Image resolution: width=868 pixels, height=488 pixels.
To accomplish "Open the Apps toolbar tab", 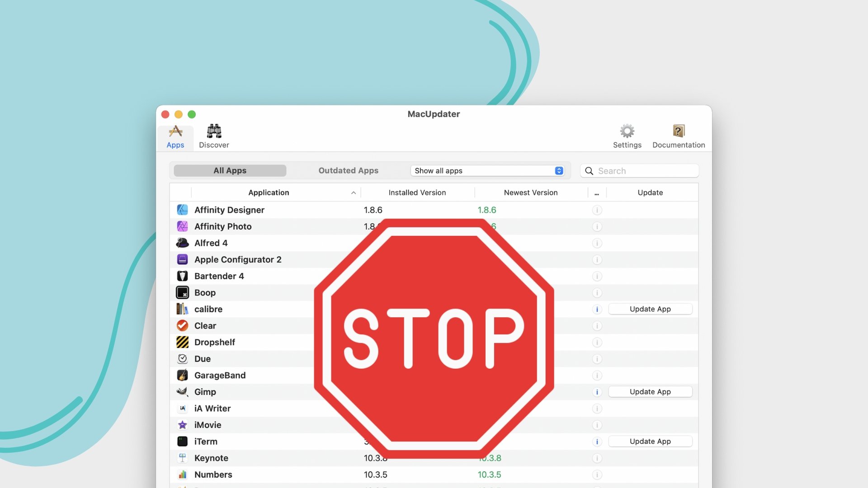I will [x=175, y=137].
